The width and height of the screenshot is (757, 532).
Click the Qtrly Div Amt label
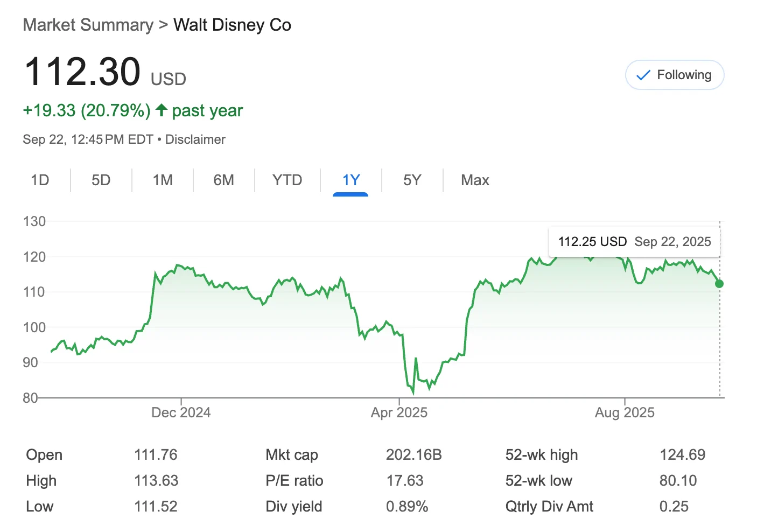(x=549, y=507)
